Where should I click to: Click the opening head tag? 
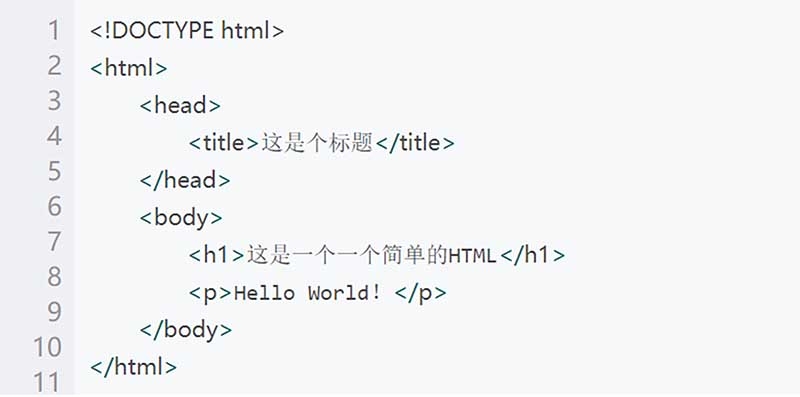180,106
